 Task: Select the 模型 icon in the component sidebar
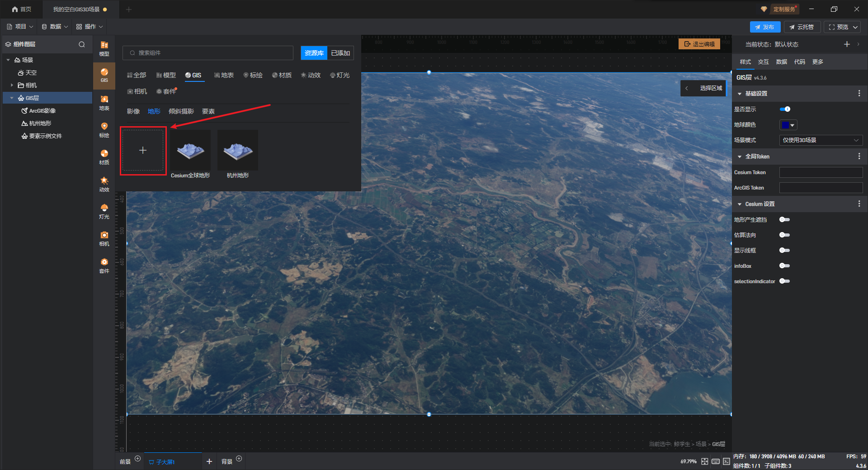(104, 48)
